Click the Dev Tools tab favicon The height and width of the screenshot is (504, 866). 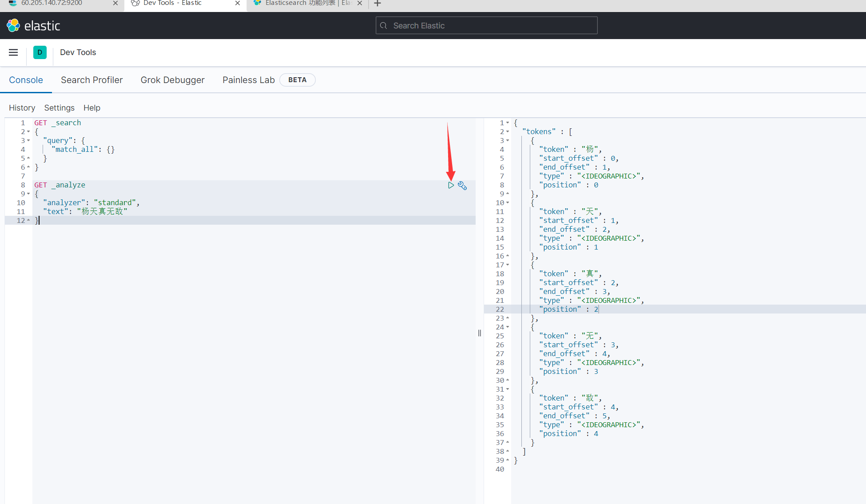[135, 3]
